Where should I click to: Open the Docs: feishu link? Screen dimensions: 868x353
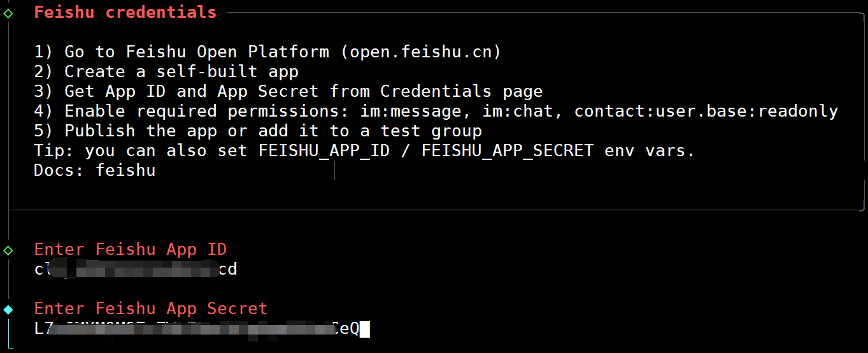pos(125,170)
